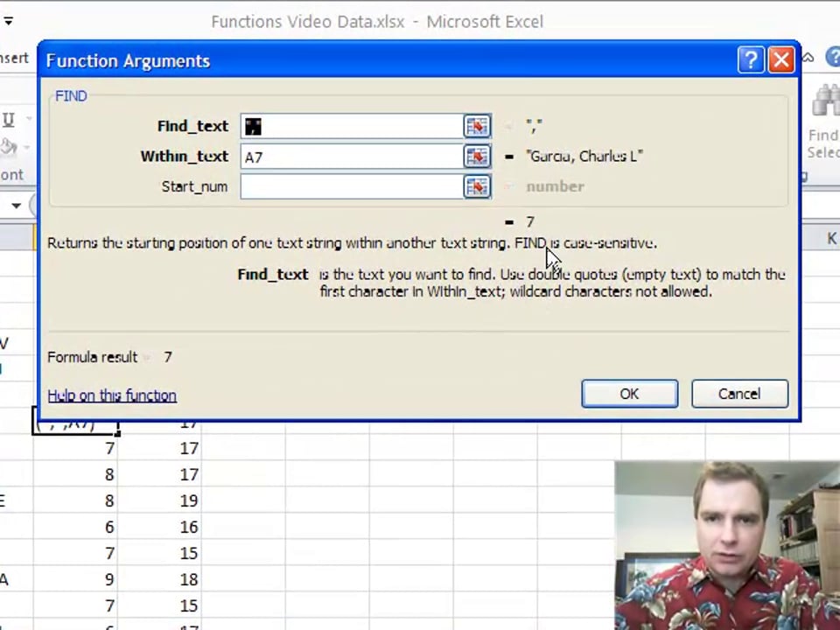
Task: Select the cell containing 16
Action: 160,527
